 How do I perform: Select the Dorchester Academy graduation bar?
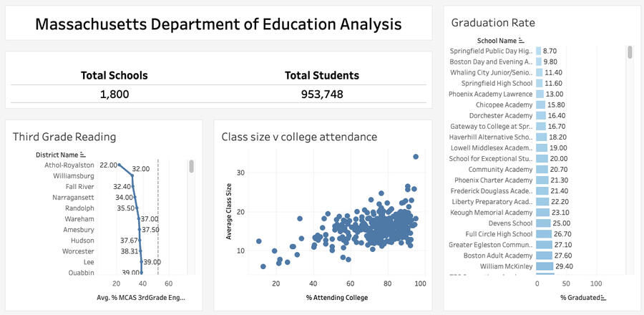click(541, 115)
